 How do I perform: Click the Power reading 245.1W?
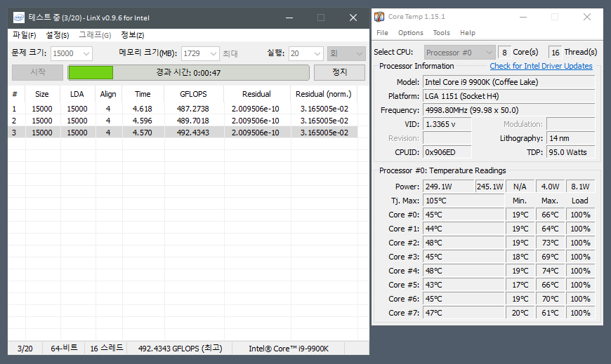490,187
